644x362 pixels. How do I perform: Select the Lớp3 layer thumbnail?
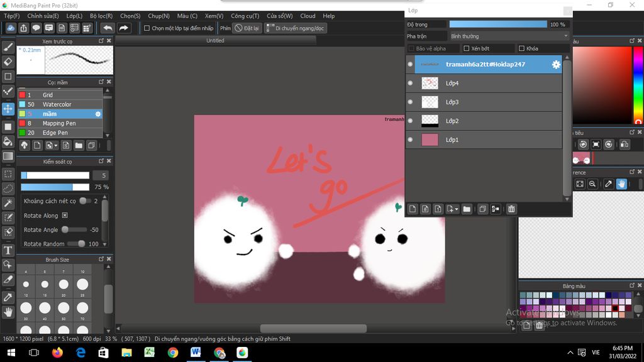tap(430, 102)
